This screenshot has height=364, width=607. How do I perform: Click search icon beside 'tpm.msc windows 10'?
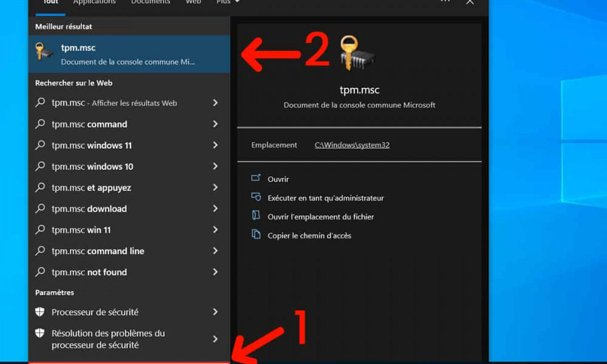pos(40,166)
